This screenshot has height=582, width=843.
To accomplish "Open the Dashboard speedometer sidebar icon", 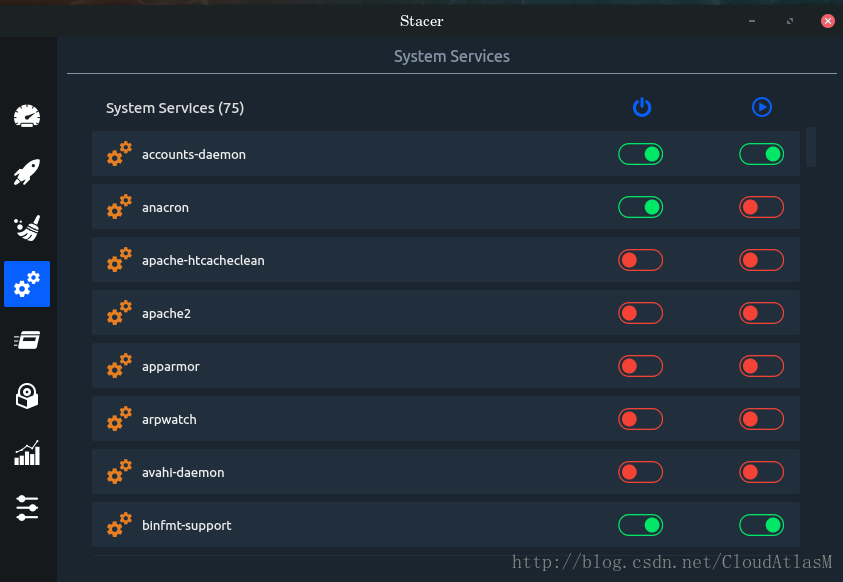I will pyautogui.click(x=27, y=116).
